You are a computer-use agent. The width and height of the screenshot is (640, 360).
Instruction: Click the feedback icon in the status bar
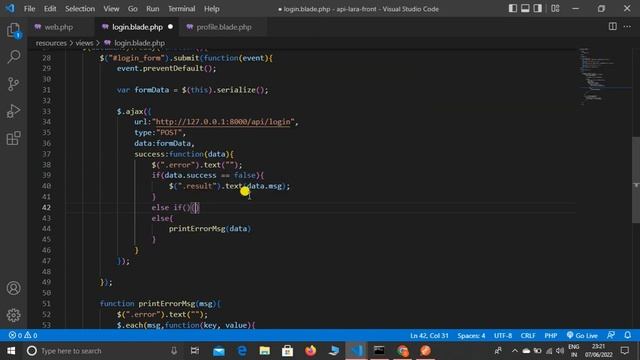tap(611, 336)
